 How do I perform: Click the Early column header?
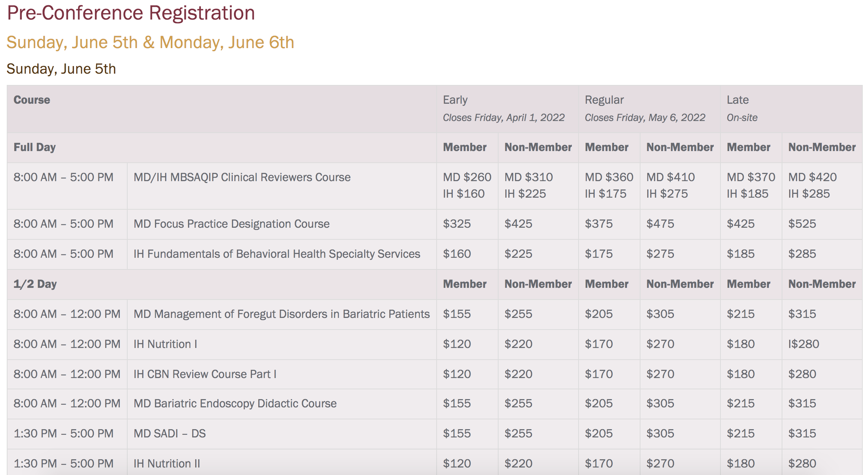coord(455,100)
